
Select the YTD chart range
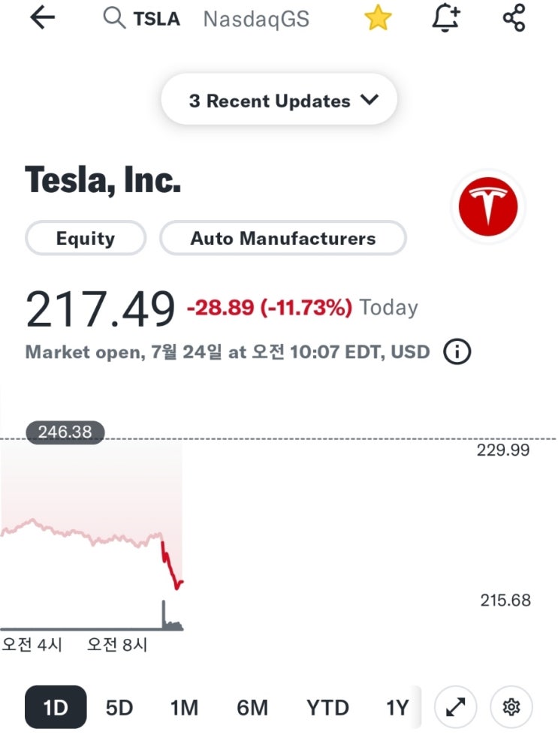tap(327, 707)
